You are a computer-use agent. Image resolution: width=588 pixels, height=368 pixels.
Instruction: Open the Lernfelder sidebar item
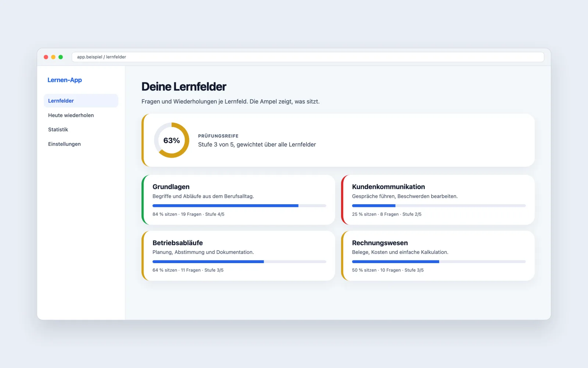[81, 101]
